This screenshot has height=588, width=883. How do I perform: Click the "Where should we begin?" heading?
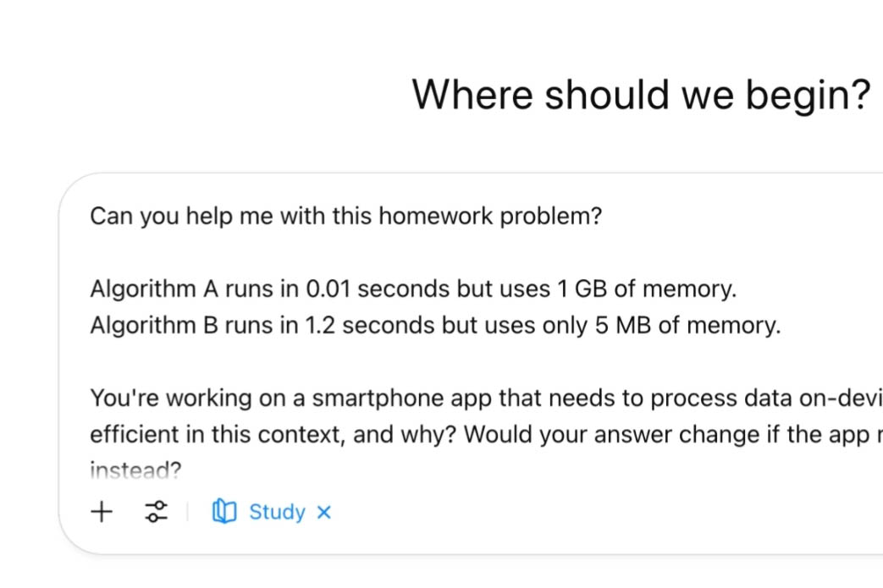641,94
